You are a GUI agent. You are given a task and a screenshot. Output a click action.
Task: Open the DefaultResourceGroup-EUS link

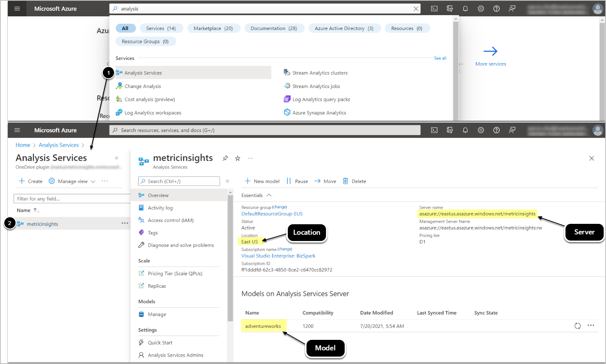pyautogui.click(x=272, y=214)
